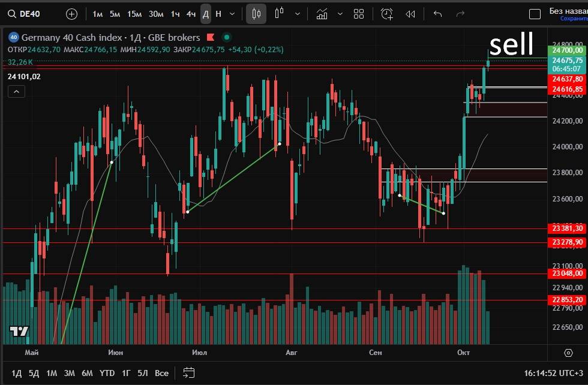The width and height of the screenshot is (588, 385).
Task: Open the indicators chart-line icon
Action: [x=322, y=13]
